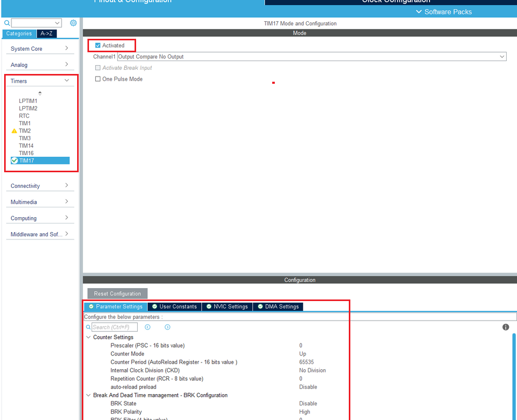Click the TIM17 green check icon
This screenshot has height=420, width=517.
pyautogui.click(x=14, y=160)
